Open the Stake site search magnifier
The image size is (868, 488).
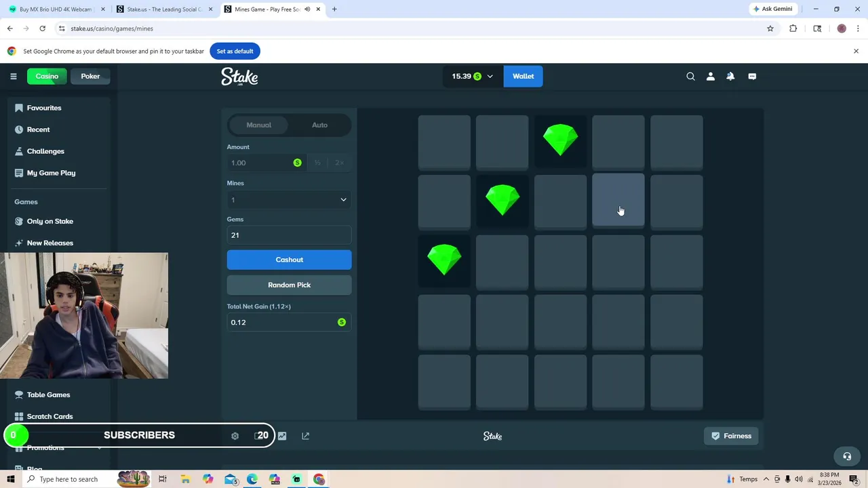click(690, 77)
